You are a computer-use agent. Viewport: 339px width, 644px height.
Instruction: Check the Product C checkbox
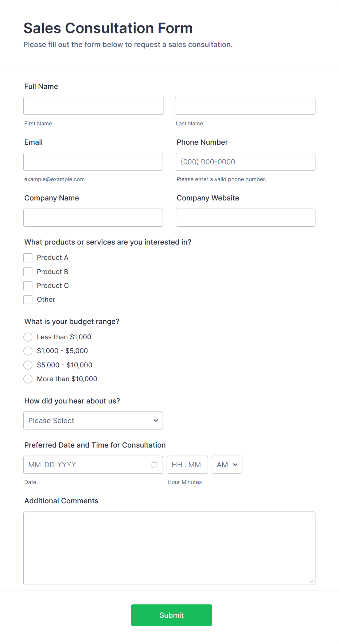coord(28,285)
